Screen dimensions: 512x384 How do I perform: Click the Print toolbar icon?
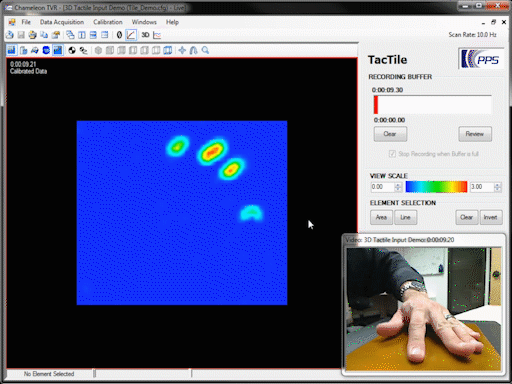pyautogui.click(x=32, y=35)
